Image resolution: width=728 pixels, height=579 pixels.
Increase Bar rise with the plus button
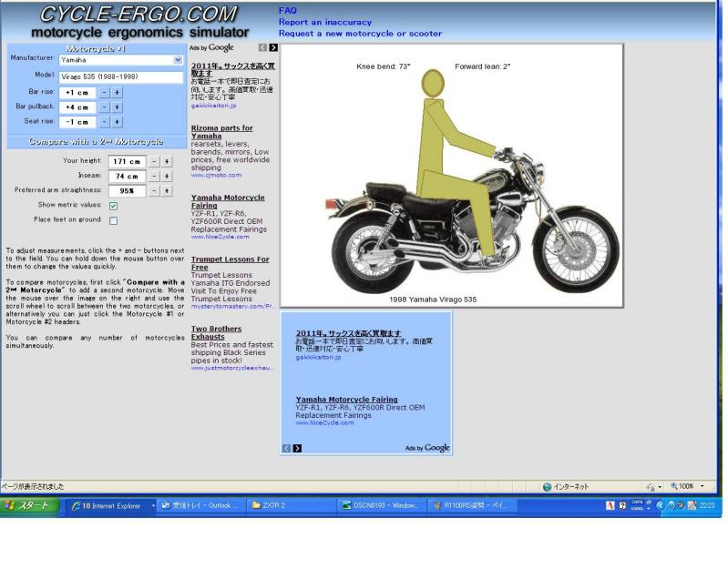(x=118, y=92)
